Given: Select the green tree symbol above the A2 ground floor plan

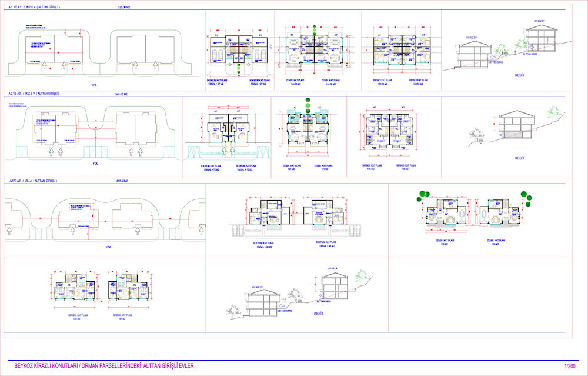Looking at the screenshot, I should coord(307,104).
